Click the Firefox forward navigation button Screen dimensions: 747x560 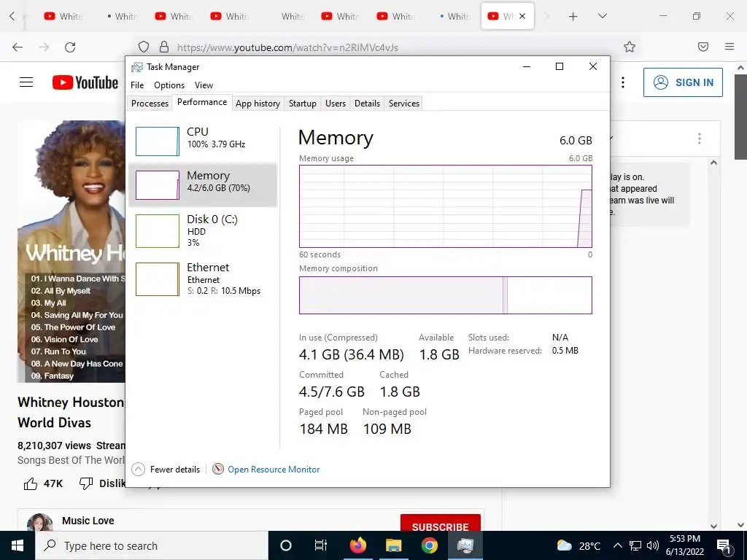[x=44, y=47]
